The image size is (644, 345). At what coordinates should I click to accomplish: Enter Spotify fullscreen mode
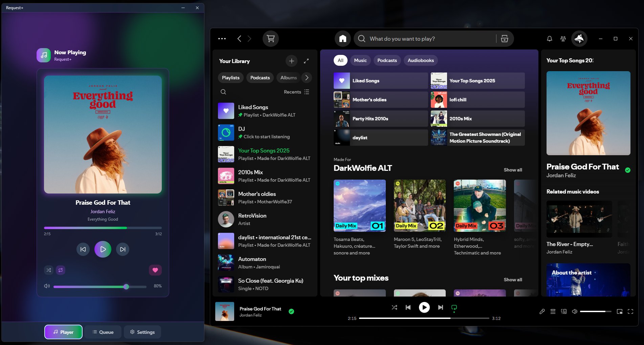(x=630, y=311)
